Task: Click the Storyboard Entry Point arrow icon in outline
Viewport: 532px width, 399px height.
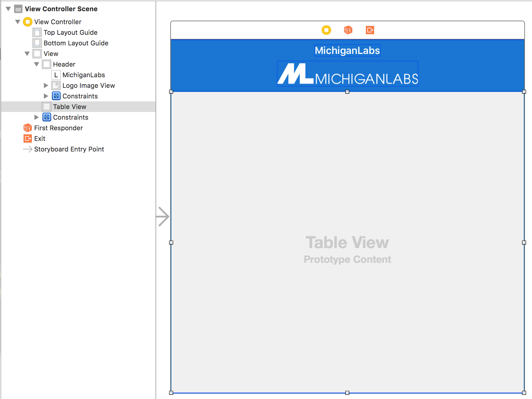Action: click(x=28, y=149)
